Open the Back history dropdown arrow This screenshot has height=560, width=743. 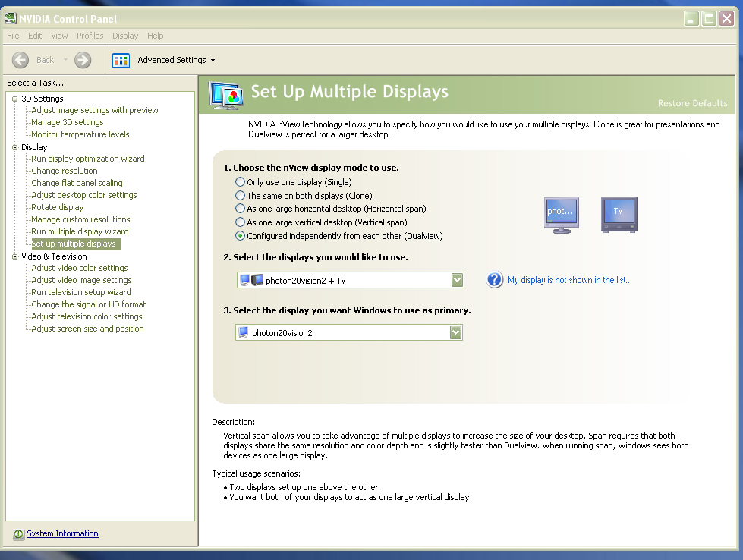pos(65,60)
